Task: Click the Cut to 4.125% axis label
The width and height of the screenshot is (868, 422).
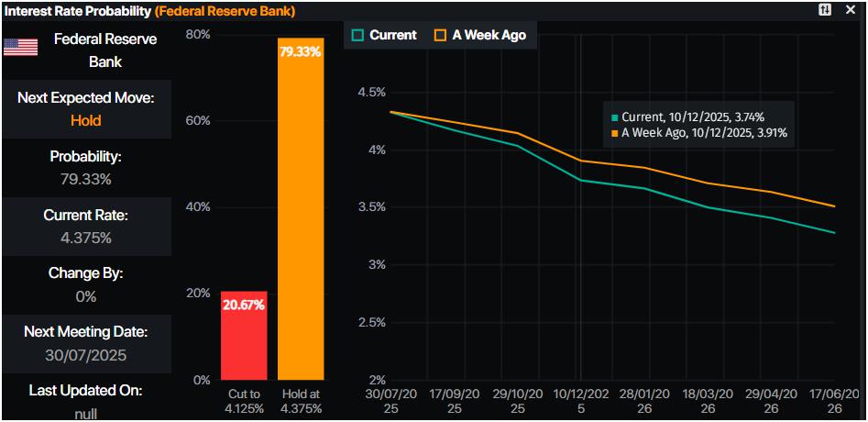Action: point(244,400)
